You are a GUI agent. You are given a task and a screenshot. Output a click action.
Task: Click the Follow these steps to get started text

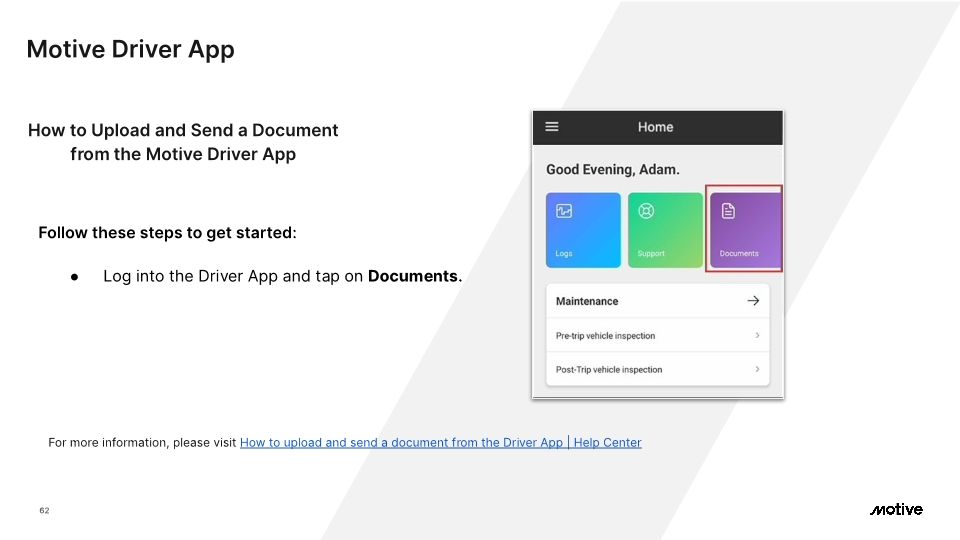pos(167,233)
